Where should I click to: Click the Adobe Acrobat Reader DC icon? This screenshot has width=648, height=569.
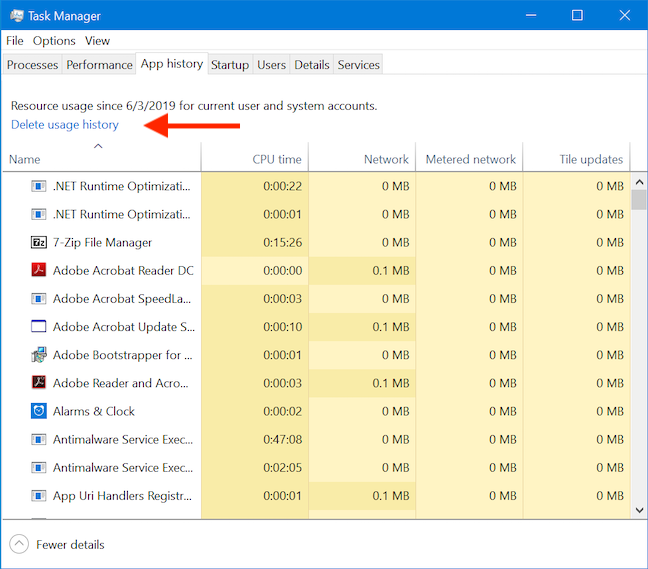coord(38,270)
